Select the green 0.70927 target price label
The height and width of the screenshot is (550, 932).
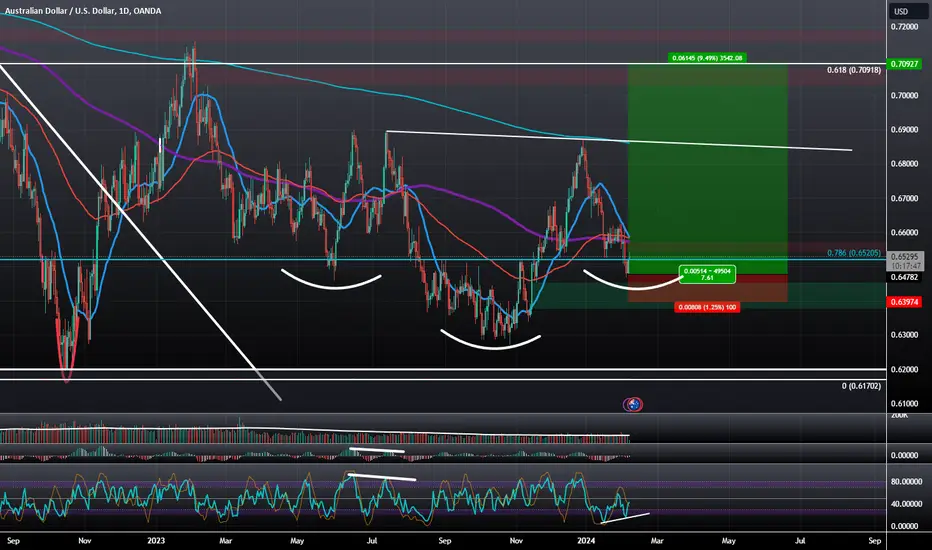pyautogui.click(x=904, y=64)
